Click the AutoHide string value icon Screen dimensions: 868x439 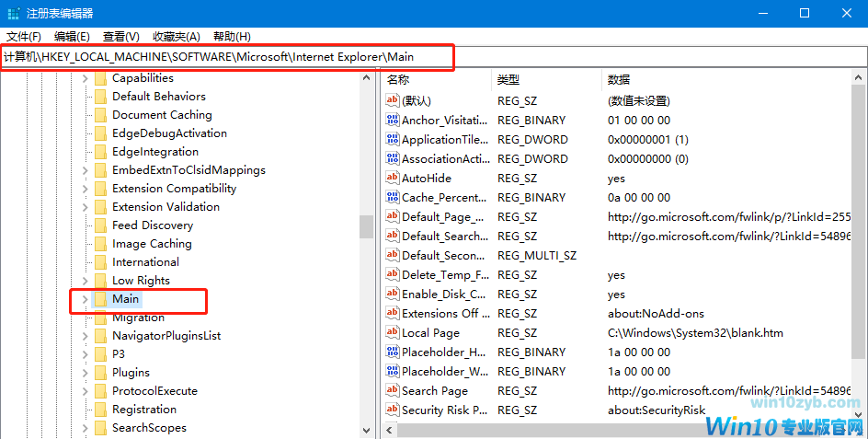pos(393,179)
